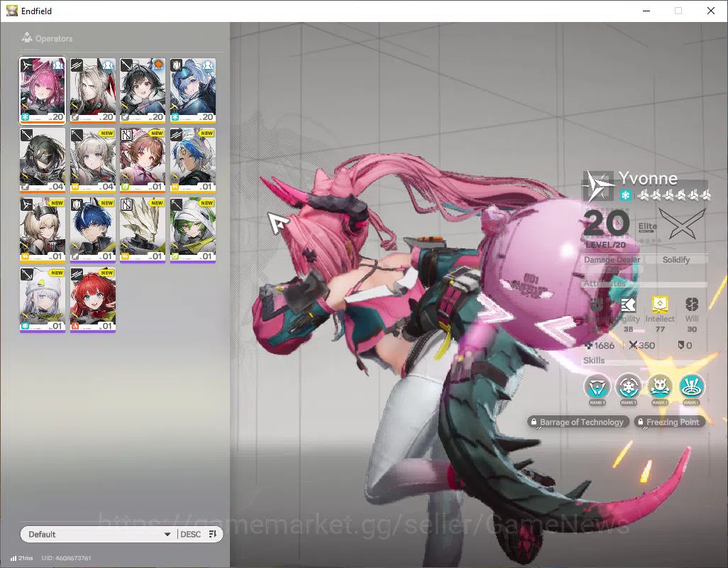The width and height of the screenshot is (728, 568).
Task: Open the skull combo skill icon
Action: click(660, 386)
